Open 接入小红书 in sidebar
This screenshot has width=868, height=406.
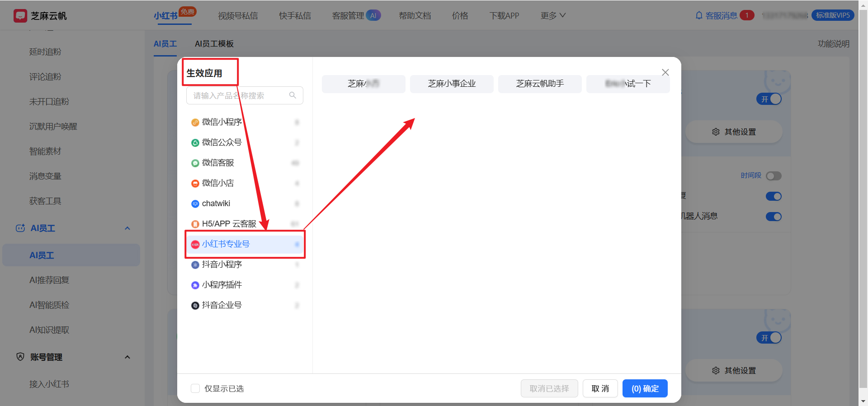[x=49, y=384]
